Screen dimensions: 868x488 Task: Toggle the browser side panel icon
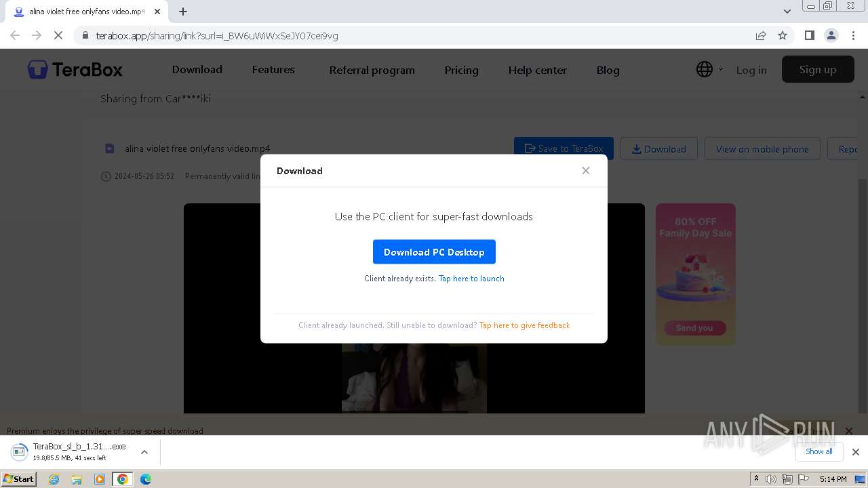click(809, 35)
